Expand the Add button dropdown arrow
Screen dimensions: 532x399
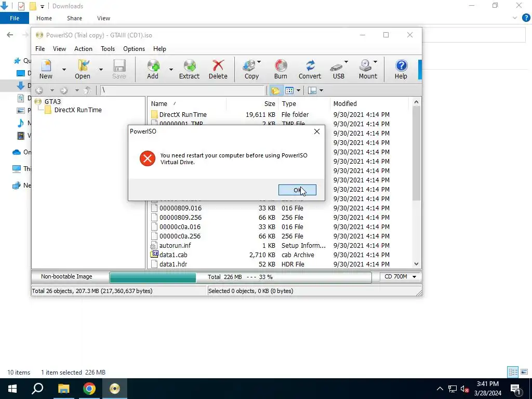click(x=171, y=69)
